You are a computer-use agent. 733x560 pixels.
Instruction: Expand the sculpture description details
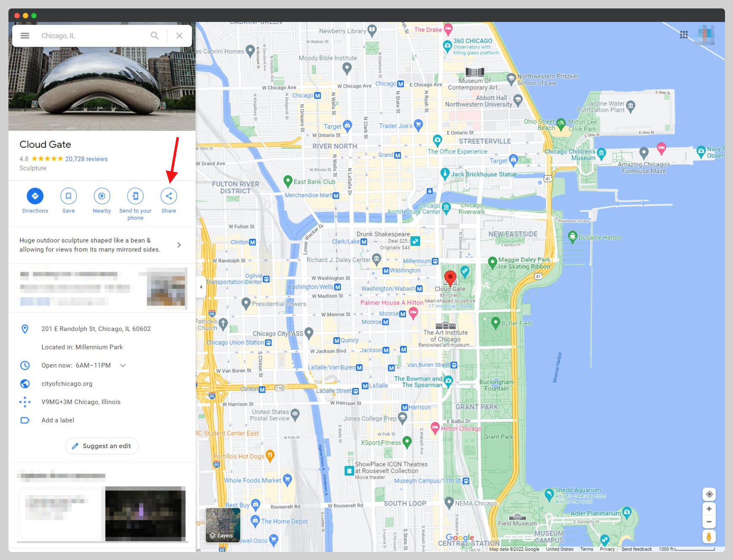pos(179,245)
